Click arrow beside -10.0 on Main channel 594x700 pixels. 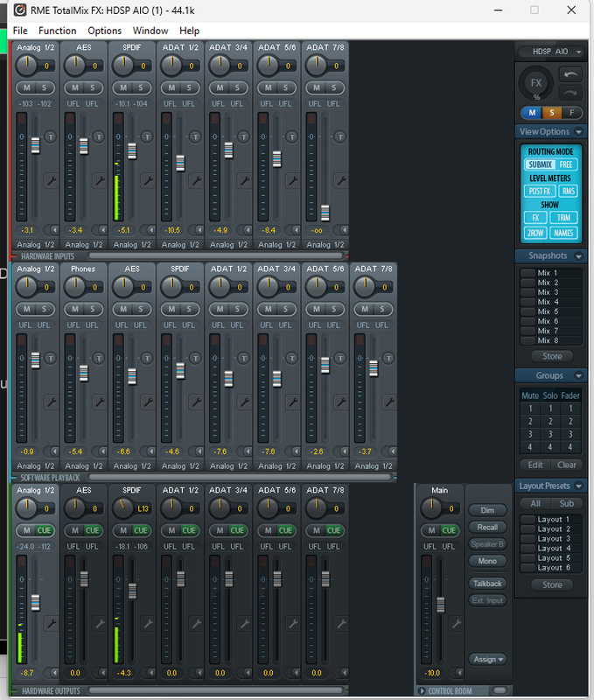458,672
